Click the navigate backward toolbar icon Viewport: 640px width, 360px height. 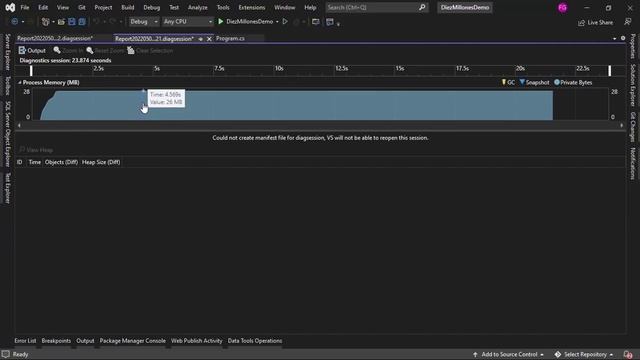(14, 22)
